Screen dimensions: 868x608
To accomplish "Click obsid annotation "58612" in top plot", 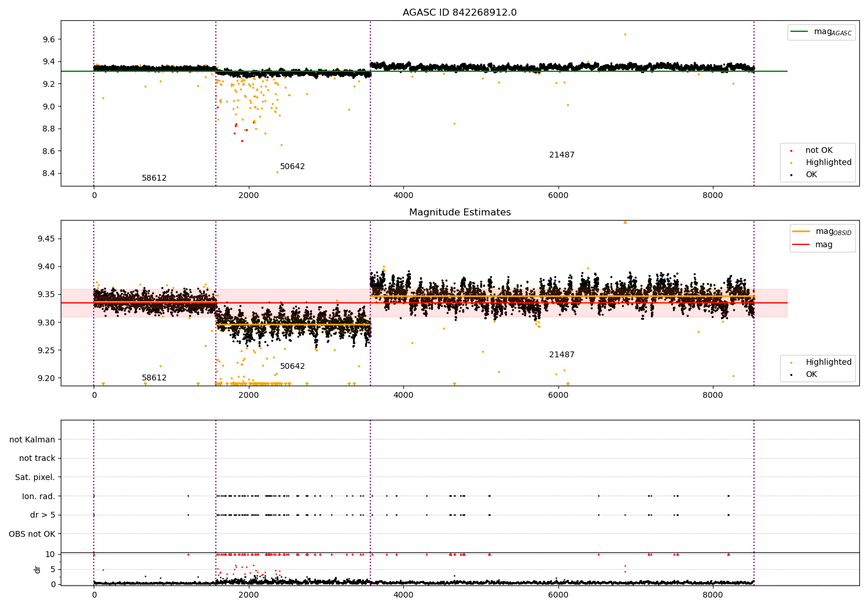I will [x=154, y=178].
